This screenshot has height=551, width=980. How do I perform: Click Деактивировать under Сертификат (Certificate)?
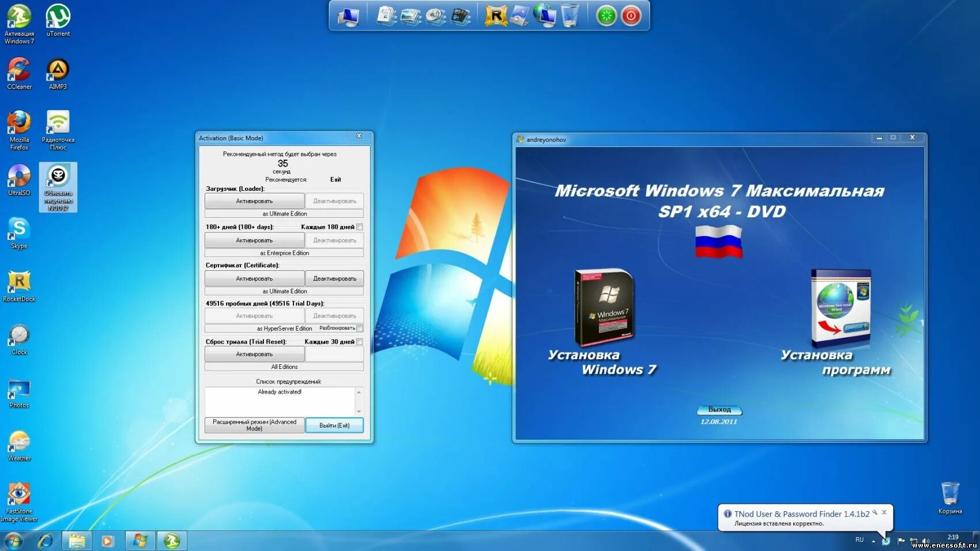pos(334,278)
